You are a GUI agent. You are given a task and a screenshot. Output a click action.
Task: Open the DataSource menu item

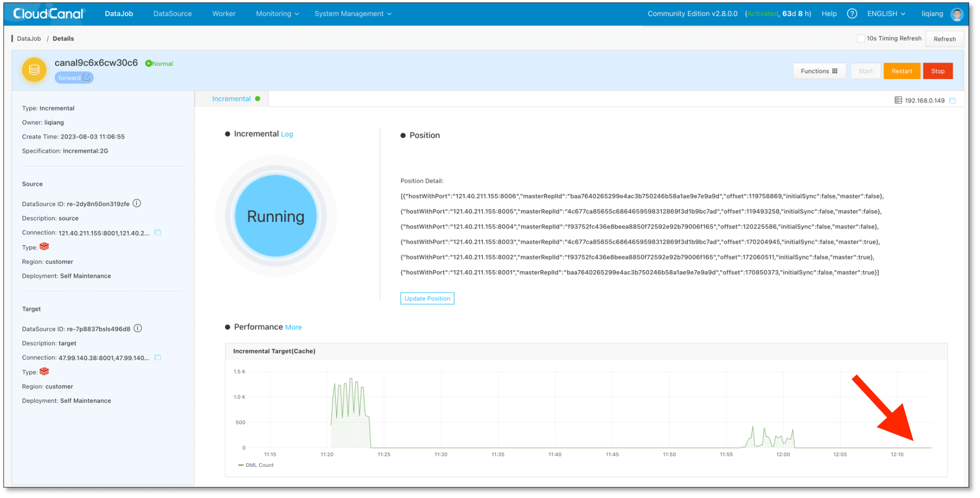tap(172, 14)
